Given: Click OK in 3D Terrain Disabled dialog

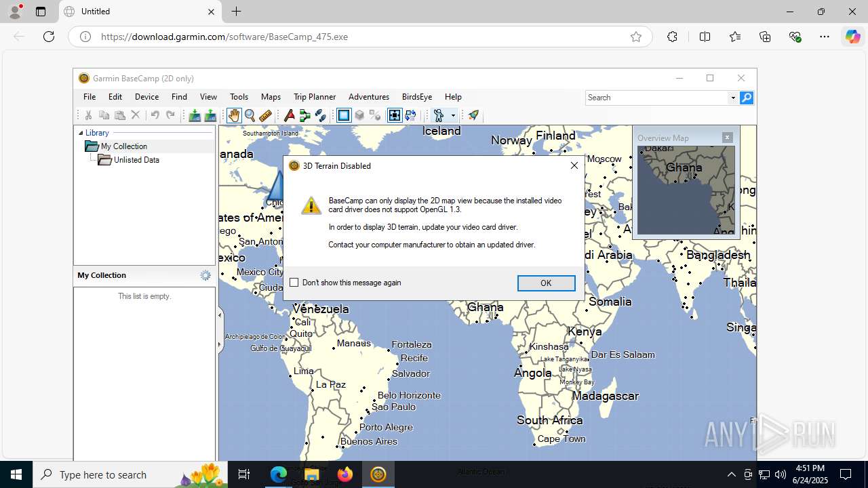Looking at the screenshot, I should tap(546, 283).
